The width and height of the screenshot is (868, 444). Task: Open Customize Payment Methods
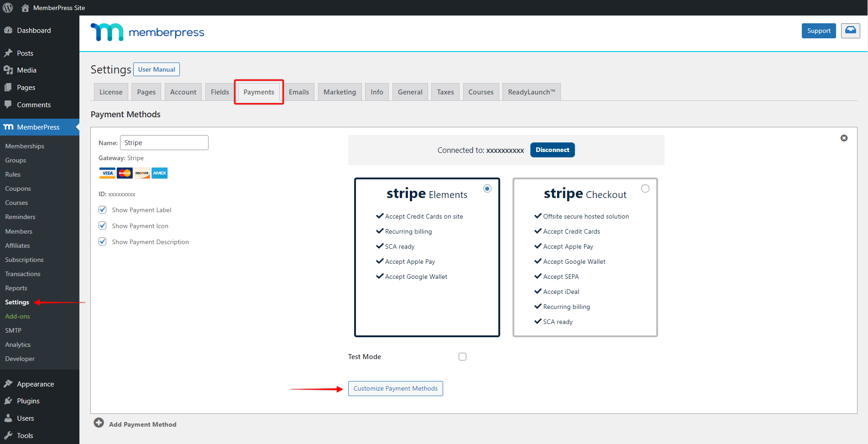(x=395, y=388)
